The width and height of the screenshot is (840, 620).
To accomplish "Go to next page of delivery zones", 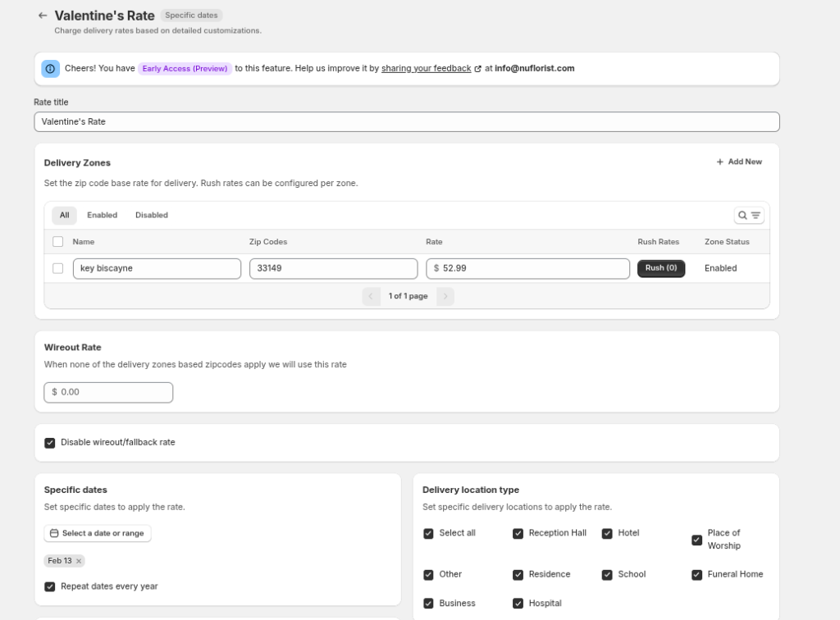I will (x=445, y=296).
